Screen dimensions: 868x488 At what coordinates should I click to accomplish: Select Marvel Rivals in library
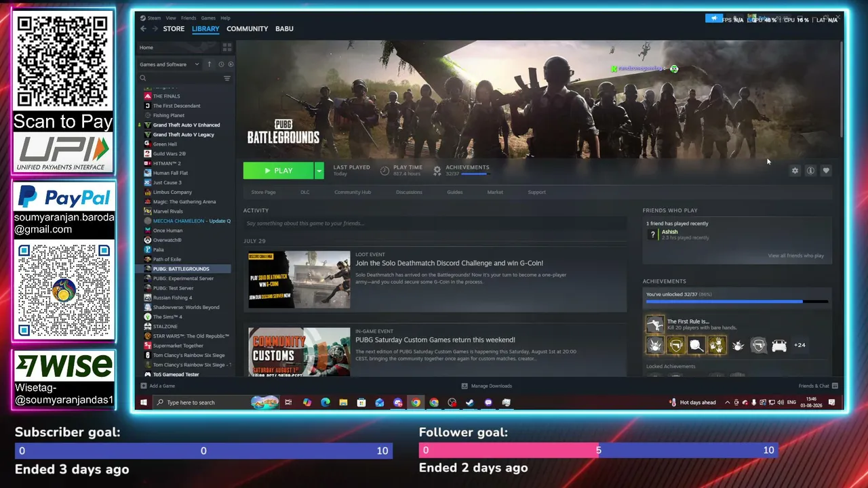169,211
